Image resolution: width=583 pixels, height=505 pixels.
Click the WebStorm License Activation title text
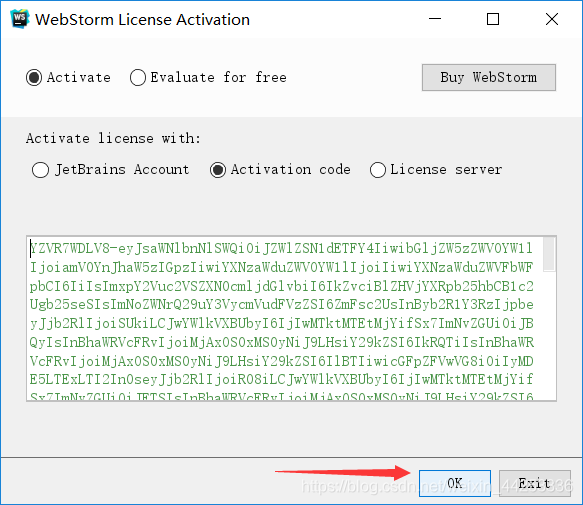pos(142,20)
